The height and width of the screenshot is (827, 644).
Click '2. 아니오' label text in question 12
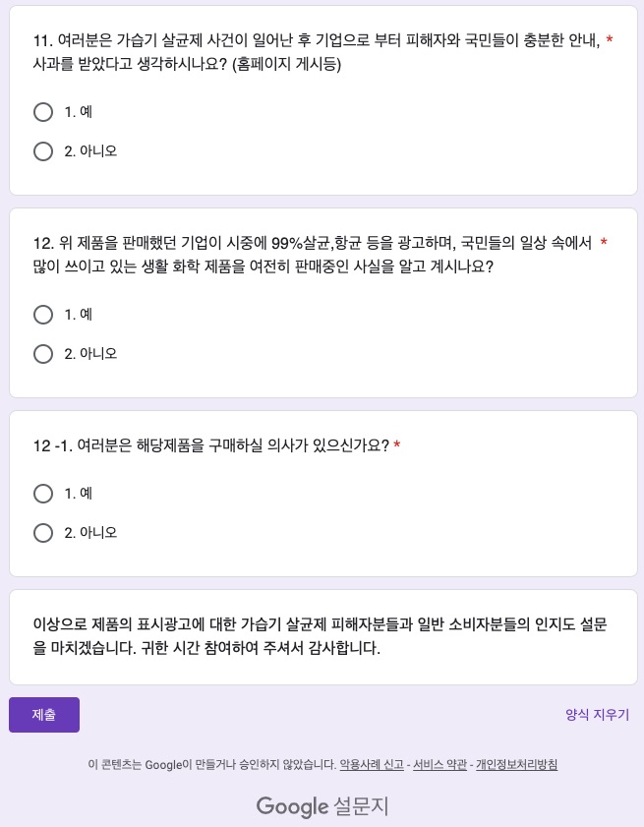coord(90,353)
